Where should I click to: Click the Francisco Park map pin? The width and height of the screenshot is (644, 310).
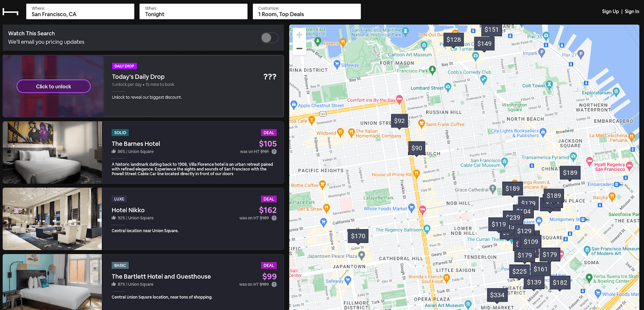[x=432, y=70]
